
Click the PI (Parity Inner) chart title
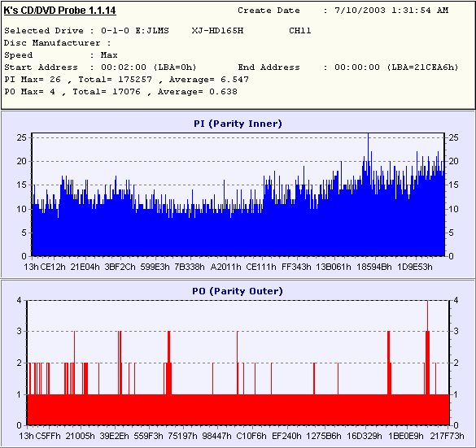[x=238, y=124]
